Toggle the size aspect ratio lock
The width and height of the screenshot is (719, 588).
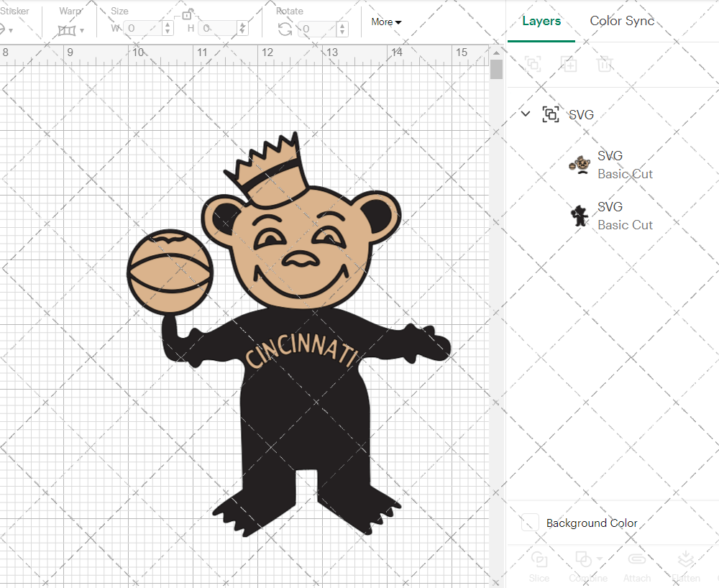tap(187, 14)
